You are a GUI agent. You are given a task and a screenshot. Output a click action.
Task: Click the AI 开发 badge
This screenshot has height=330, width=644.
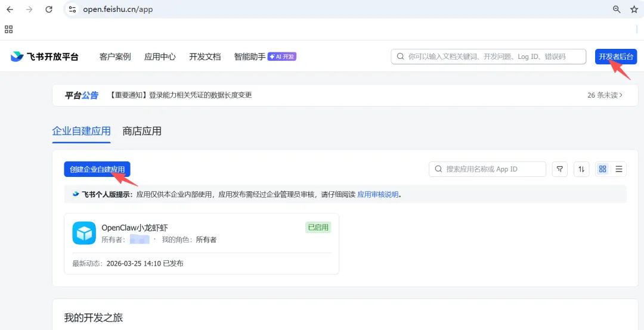tap(282, 57)
